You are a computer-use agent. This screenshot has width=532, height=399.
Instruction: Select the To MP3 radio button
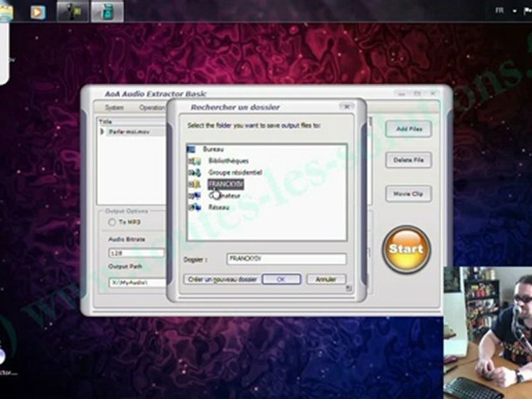pos(111,222)
